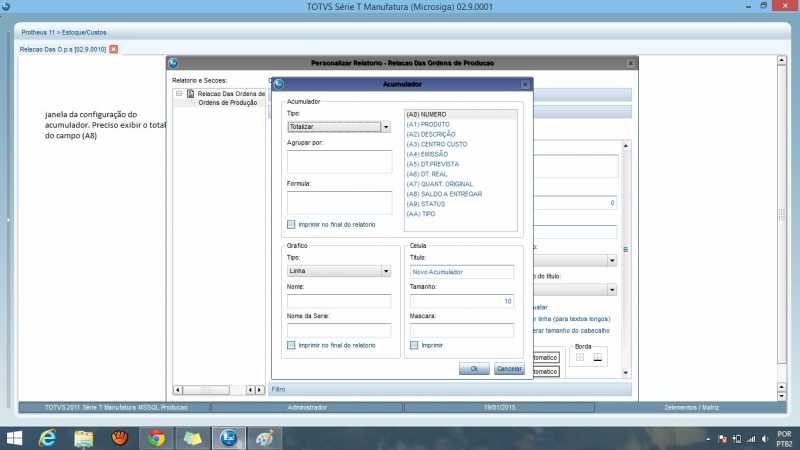
Task: Open the Windows Start menu
Action: (14, 438)
